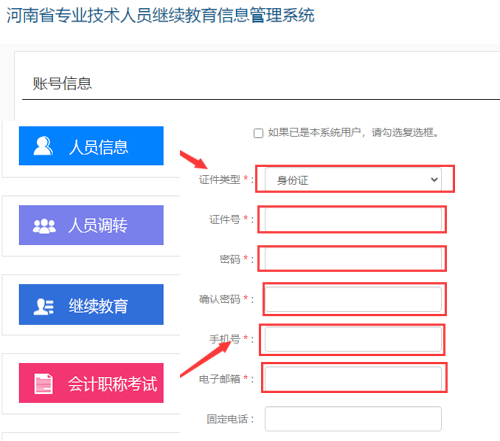Image resolution: width=500 pixels, height=441 pixels.
Task: Click the contact-list icon on 继续教育 button
Action: click(x=44, y=306)
